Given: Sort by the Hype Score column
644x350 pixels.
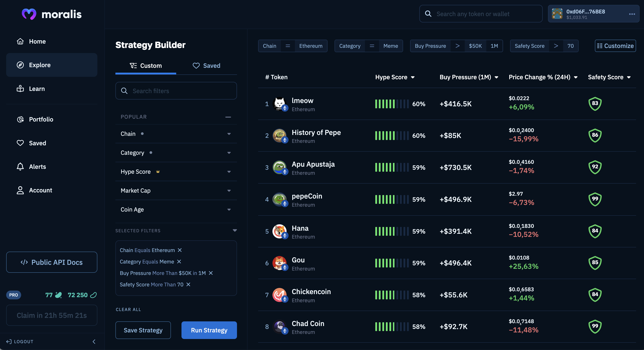Looking at the screenshot, I should pos(395,77).
